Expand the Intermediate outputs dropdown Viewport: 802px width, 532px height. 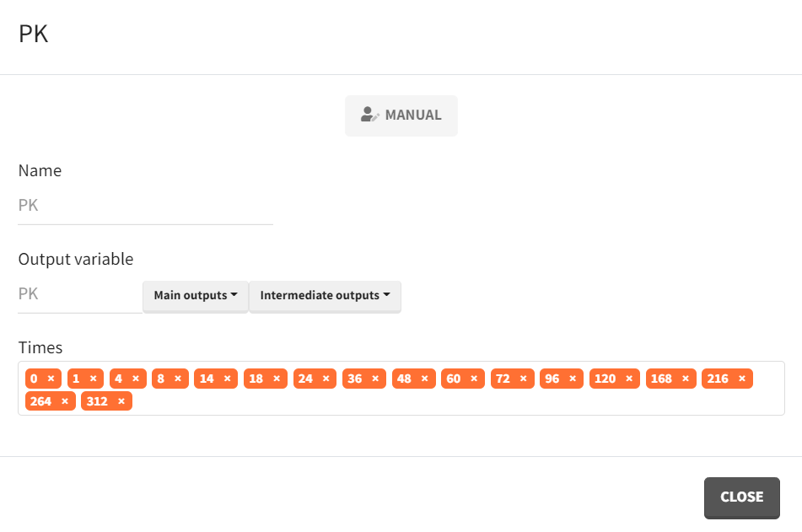pyautogui.click(x=325, y=296)
